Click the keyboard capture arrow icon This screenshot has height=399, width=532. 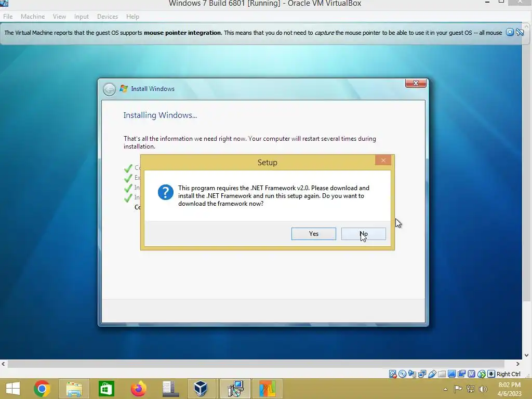pos(491,374)
